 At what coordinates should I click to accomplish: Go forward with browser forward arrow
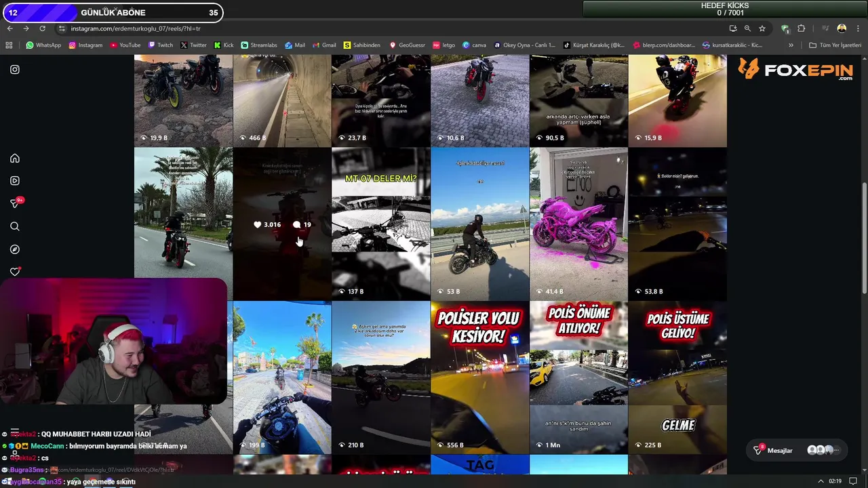point(26,28)
